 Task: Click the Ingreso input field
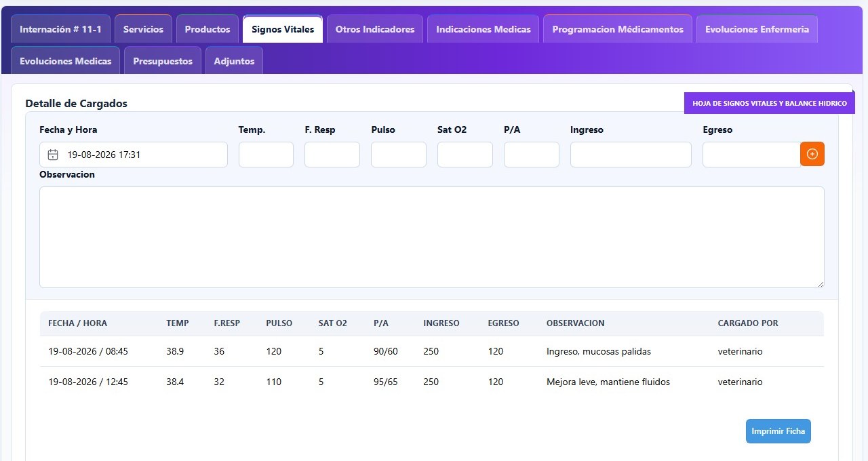631,155
